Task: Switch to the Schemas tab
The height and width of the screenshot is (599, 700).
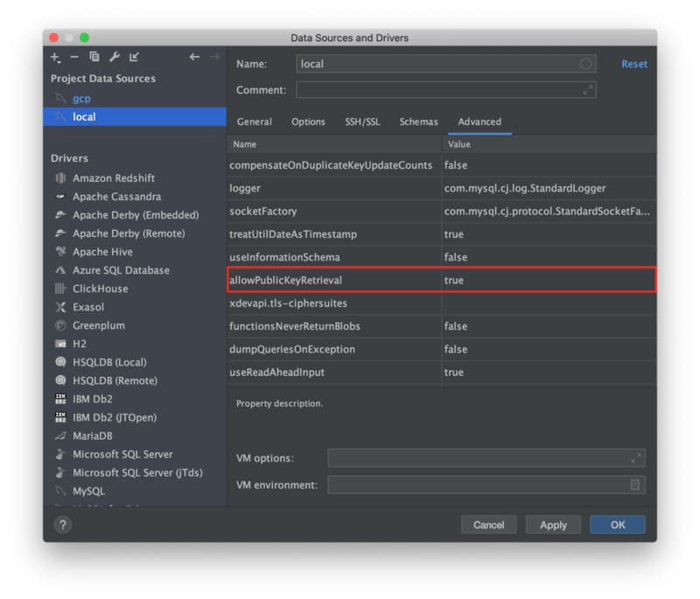Action: pos(418,122)
